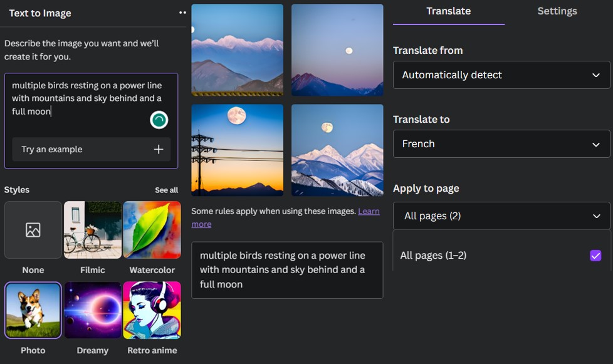Select the None style option

pyautogui.click(x=33, y=230)
